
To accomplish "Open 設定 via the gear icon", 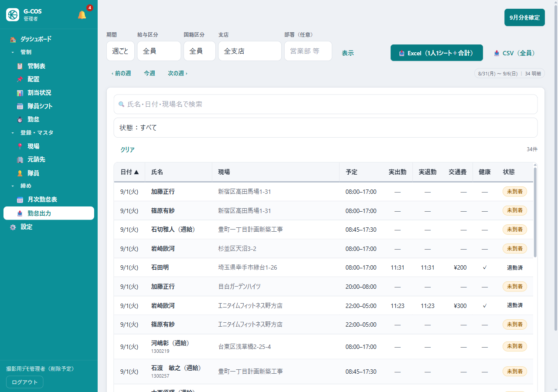I will [x=13, y=227].
